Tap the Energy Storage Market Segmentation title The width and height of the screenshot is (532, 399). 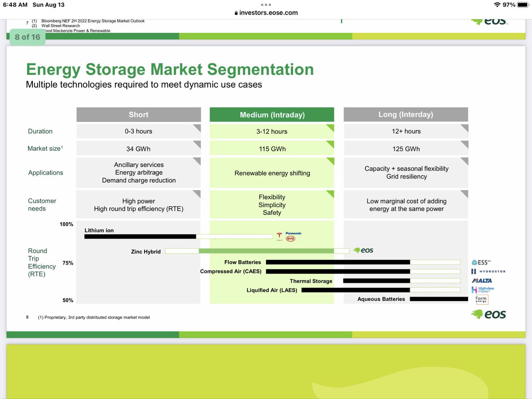click(170, 70)
